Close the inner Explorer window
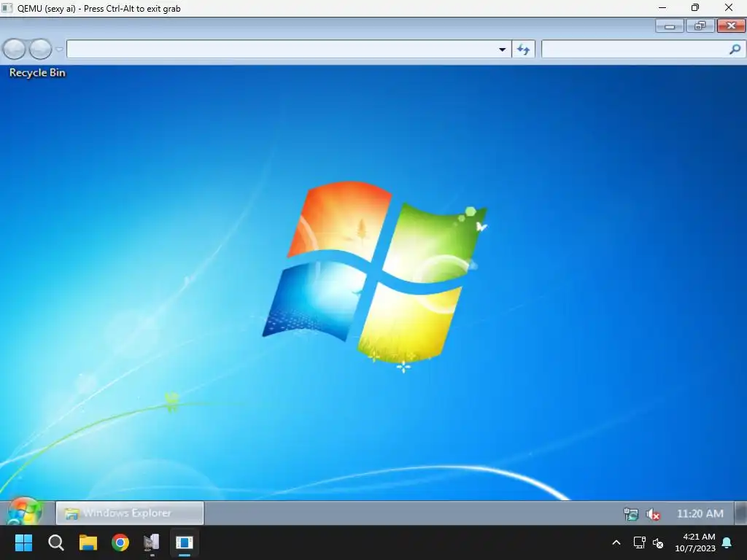The image size is (747, 560). click(731, 26)
